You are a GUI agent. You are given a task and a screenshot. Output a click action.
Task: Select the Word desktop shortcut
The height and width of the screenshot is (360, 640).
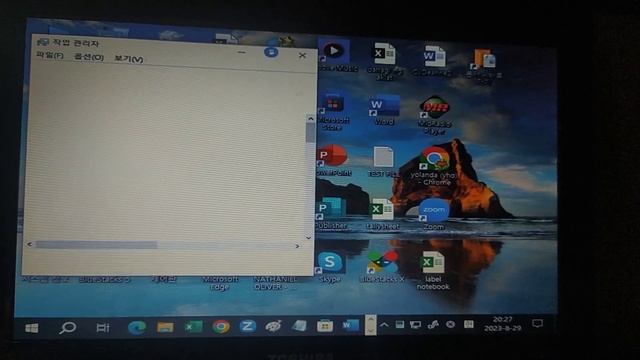coord(384,110)
